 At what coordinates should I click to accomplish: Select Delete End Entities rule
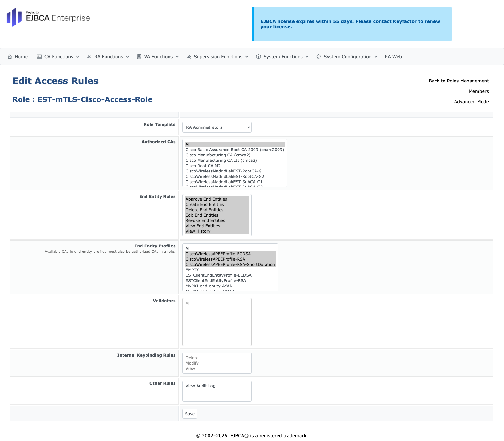click(217, 210)
